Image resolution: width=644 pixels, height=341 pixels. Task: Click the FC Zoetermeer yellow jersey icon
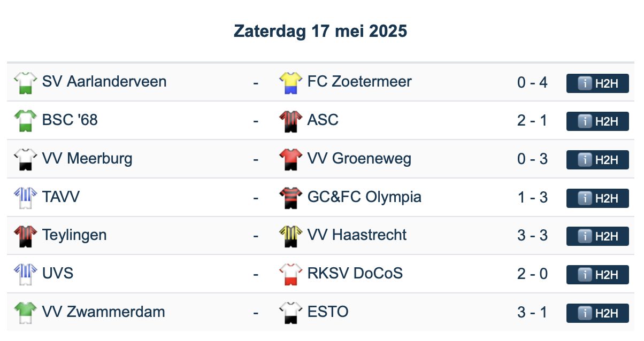pyautogui.click(x=290, y=83)
